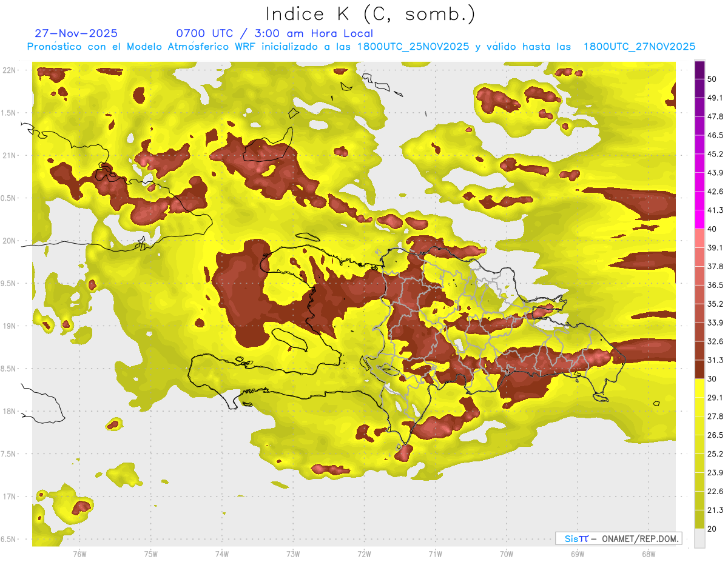Screen dimensions: 728x562
Task: Click the longitude label "68W"
Action: pos(648,554)
